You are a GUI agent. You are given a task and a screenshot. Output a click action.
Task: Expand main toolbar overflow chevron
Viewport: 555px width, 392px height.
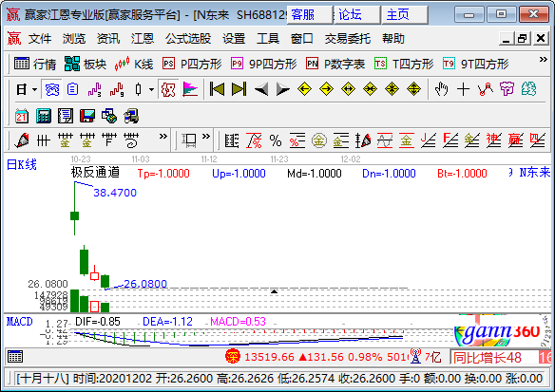click(544, 60)
